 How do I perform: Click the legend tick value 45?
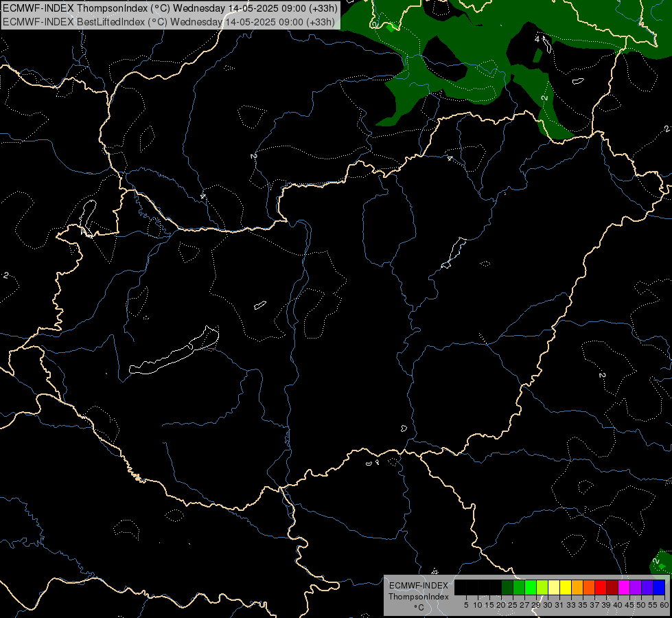629,605
